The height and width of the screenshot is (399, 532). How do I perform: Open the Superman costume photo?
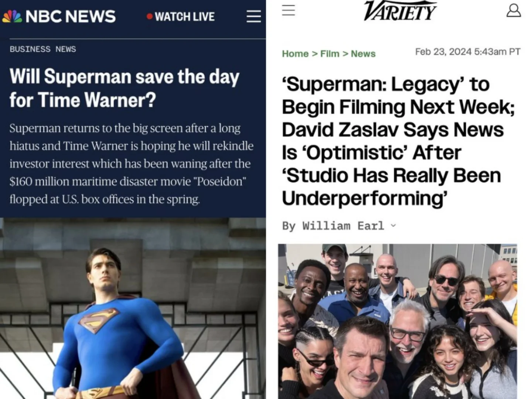point(133,308)
